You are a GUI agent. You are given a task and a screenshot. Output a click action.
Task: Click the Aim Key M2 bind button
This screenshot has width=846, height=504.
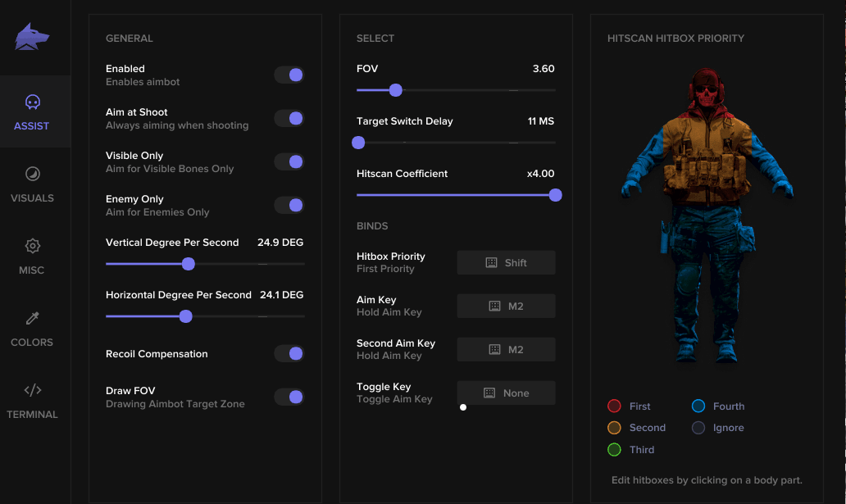pyautogui.click(x=506, y=306)
